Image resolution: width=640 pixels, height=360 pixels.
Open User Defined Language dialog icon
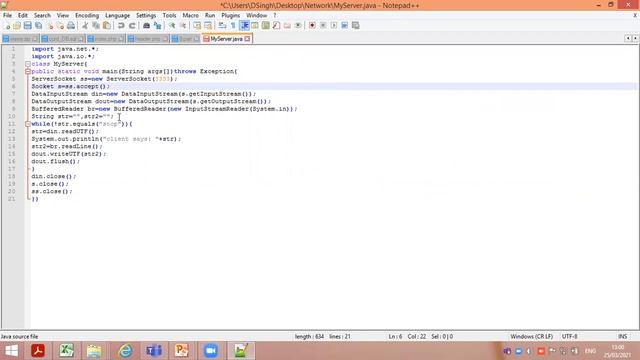[x=255, y=25]
